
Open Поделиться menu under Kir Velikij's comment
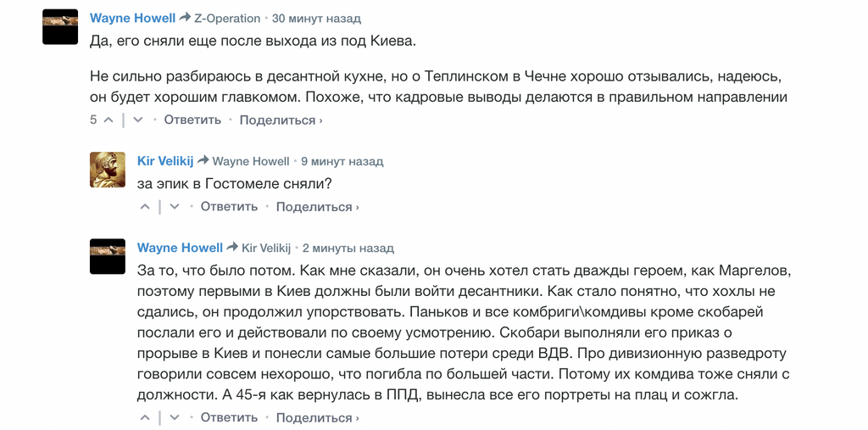pos(317,206)
